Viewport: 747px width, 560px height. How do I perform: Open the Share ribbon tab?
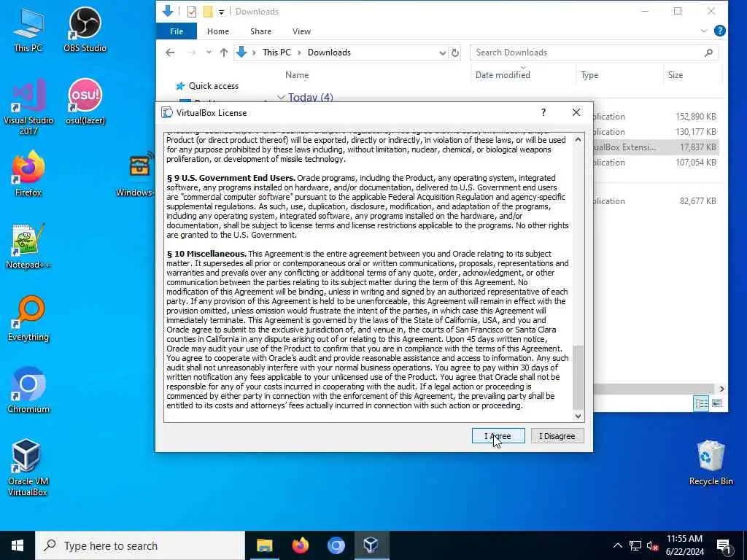pyautogui.click(x=260, y=31)
